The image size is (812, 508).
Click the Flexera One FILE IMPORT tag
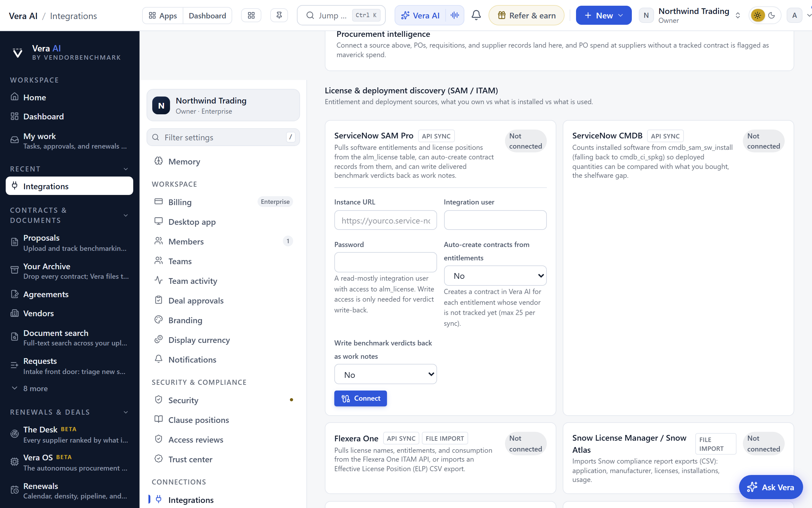[445, 438]
